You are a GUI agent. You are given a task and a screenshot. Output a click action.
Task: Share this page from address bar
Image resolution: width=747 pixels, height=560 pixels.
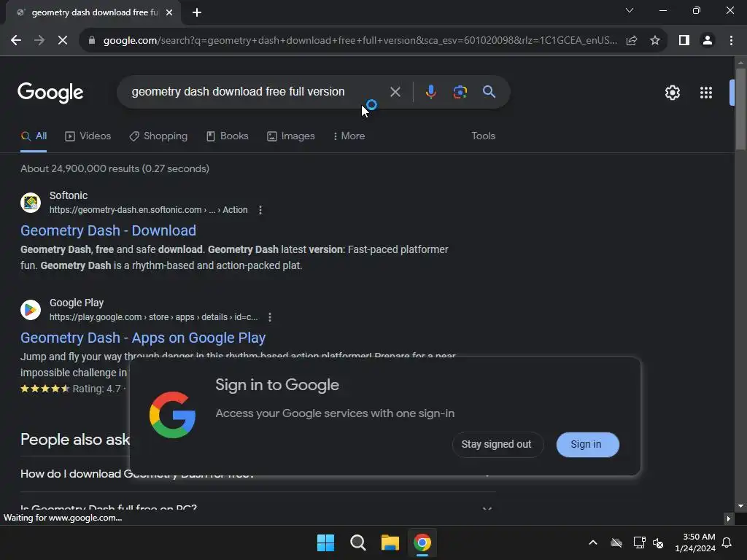(632, 41)
